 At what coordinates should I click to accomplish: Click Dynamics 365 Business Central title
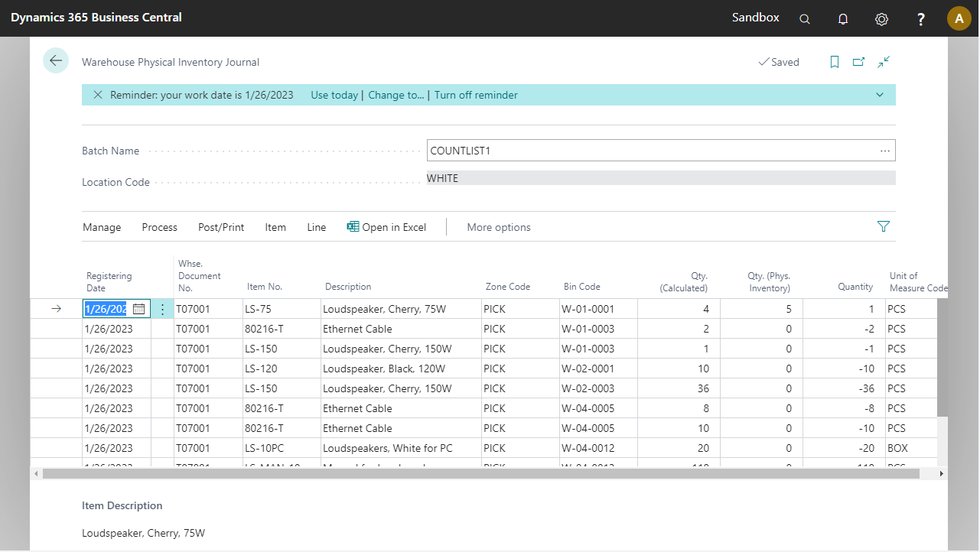[x=96, y=17]
